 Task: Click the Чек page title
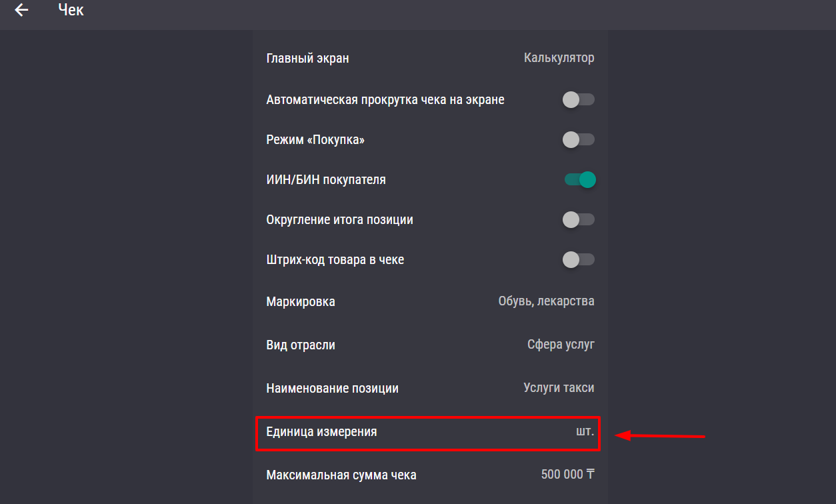coord(71,10)
